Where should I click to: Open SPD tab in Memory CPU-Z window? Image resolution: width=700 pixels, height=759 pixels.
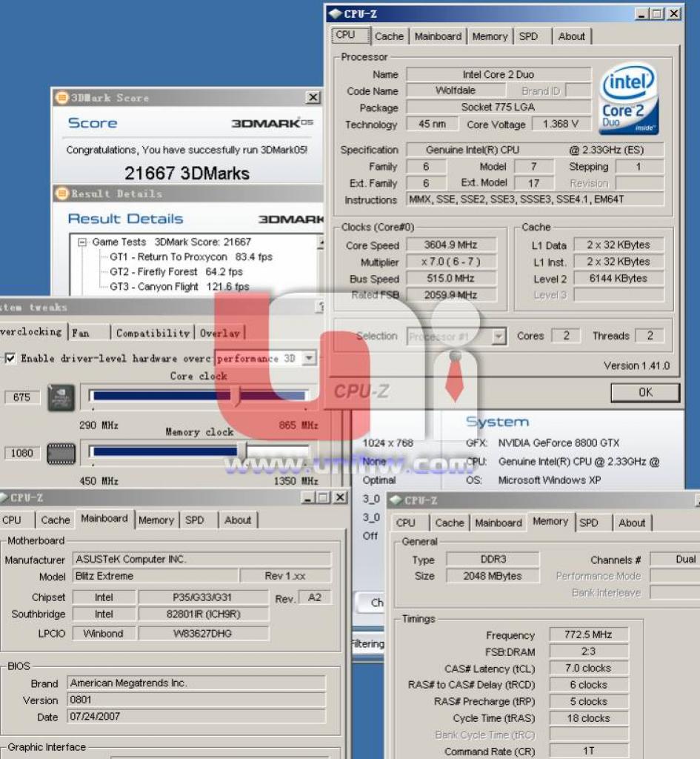(x=589, y=523)
